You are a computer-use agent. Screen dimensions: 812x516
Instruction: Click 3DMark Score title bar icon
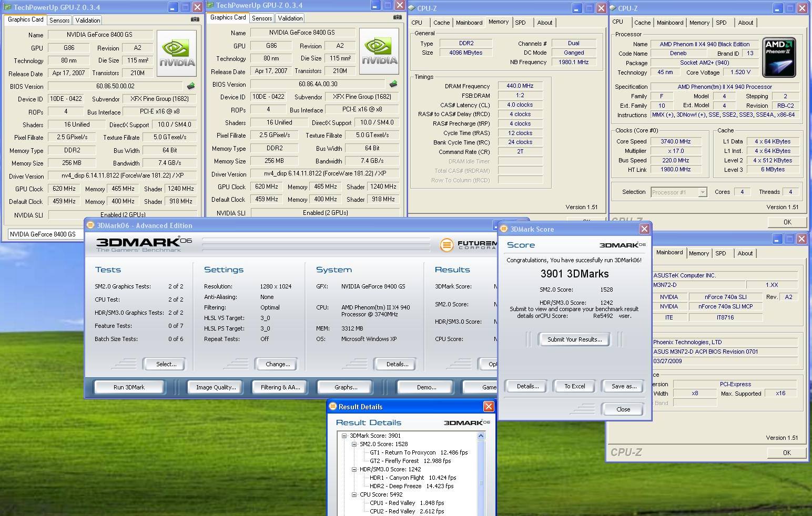pos(504,229)
